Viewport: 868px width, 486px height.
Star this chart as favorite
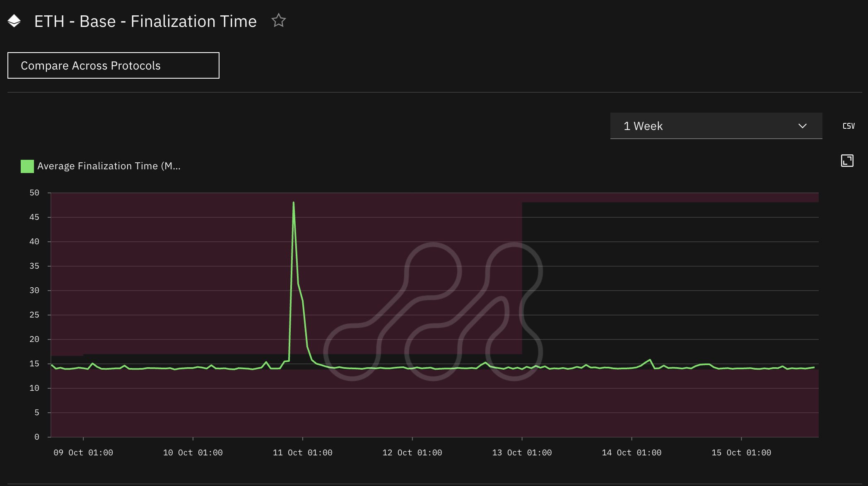tap(279, 20)
